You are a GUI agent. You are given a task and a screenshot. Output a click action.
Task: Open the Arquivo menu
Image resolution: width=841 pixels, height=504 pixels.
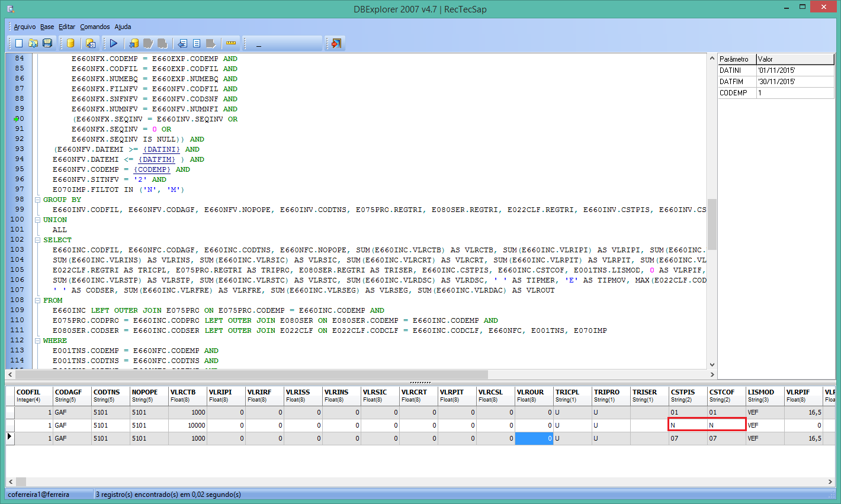tap(25, 27)
